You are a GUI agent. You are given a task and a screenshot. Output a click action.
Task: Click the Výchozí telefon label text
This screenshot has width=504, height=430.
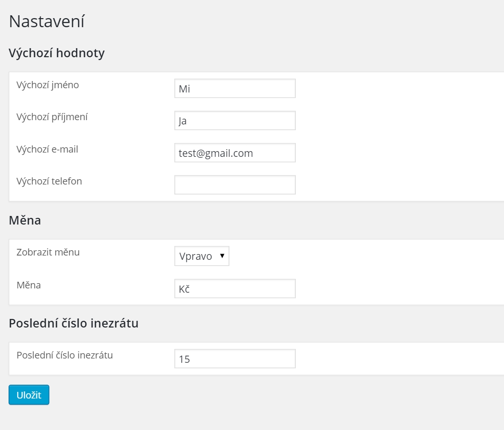49,182
